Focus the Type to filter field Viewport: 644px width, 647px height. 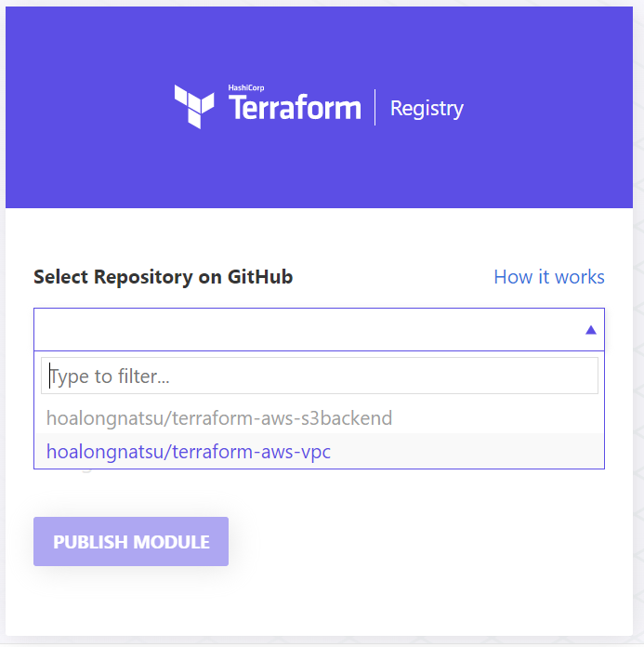click(319, 376)
